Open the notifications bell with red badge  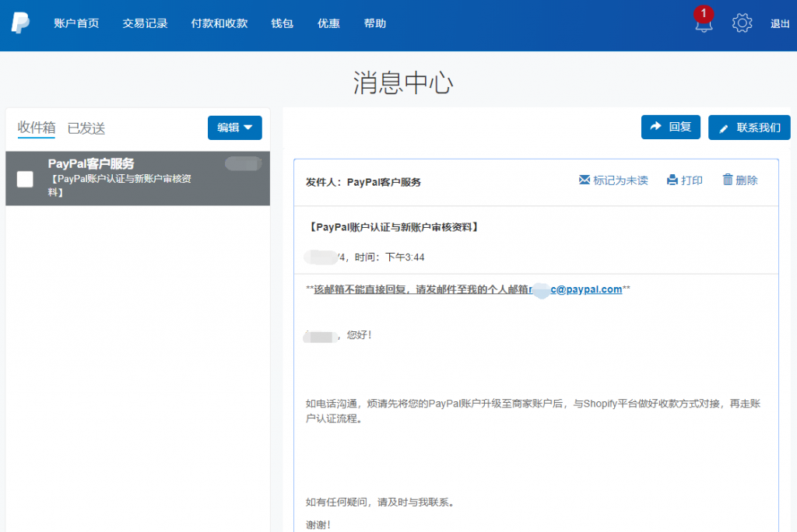(703, 25)
